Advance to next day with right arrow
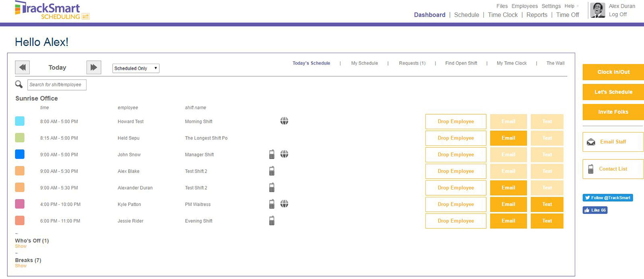This screenshot has width=644, height=279. point(94,67)
